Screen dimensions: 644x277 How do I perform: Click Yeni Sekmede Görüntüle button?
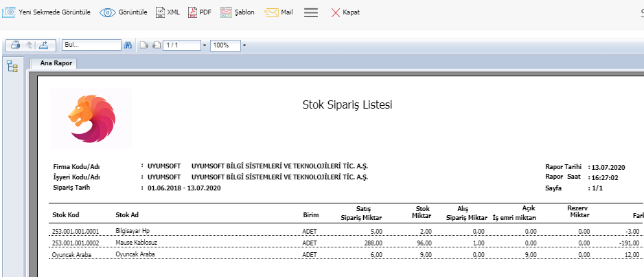pyautogui.click(x=47, y=12)
